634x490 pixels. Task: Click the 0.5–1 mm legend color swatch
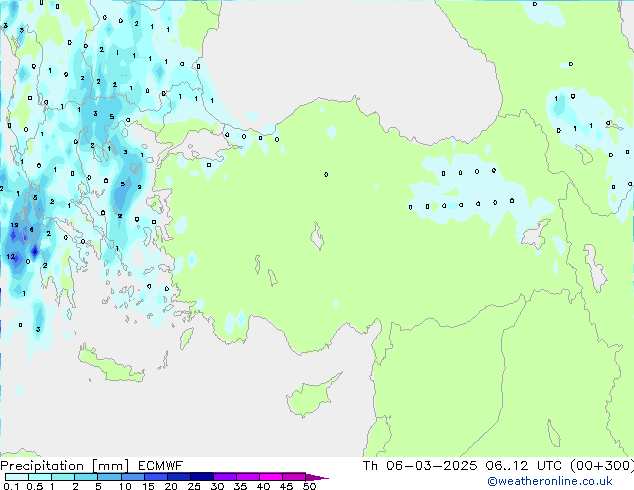40,477
